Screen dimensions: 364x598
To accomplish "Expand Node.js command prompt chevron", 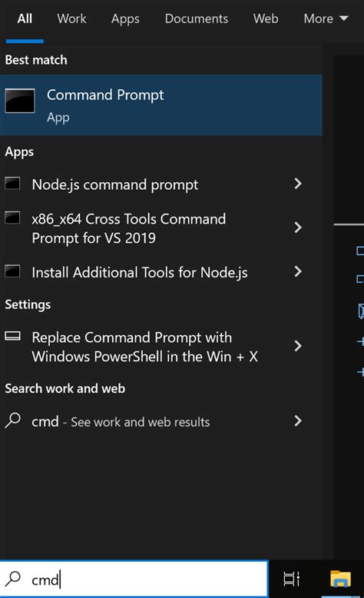I will point(298,184).
